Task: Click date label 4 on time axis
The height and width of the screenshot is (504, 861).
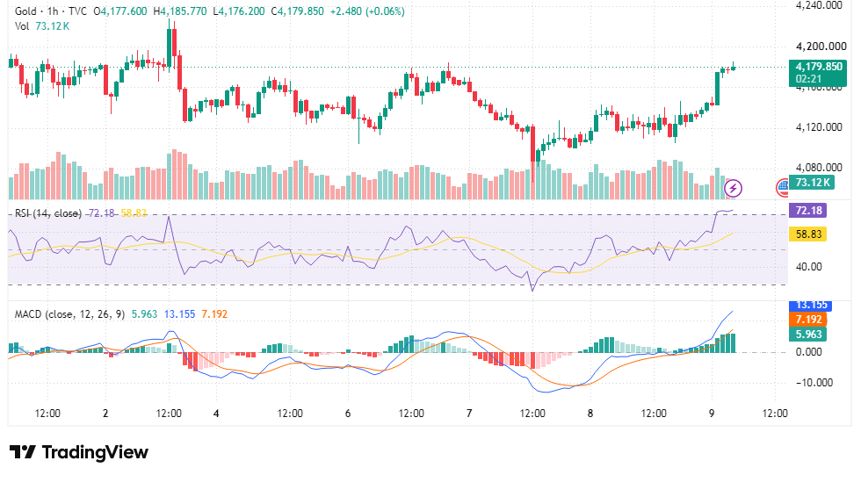Action: coord(216,414)
